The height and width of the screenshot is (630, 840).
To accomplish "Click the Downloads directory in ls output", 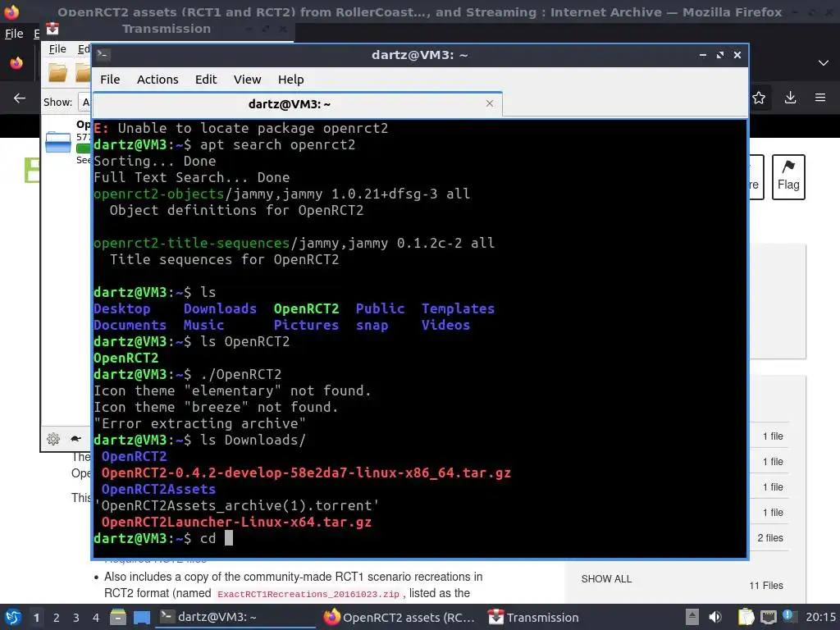I will [220, 308].
